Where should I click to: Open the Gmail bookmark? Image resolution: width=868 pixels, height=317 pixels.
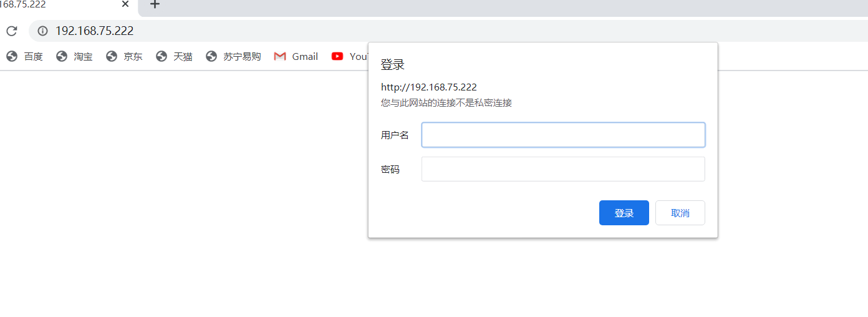(x=296, y=56)
